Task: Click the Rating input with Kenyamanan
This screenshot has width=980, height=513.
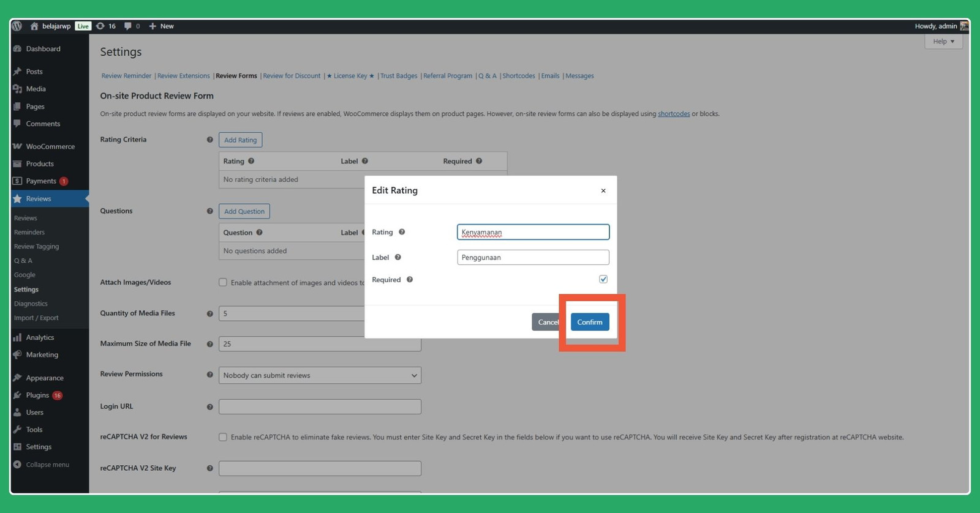Action: click(x=533, y=232)
